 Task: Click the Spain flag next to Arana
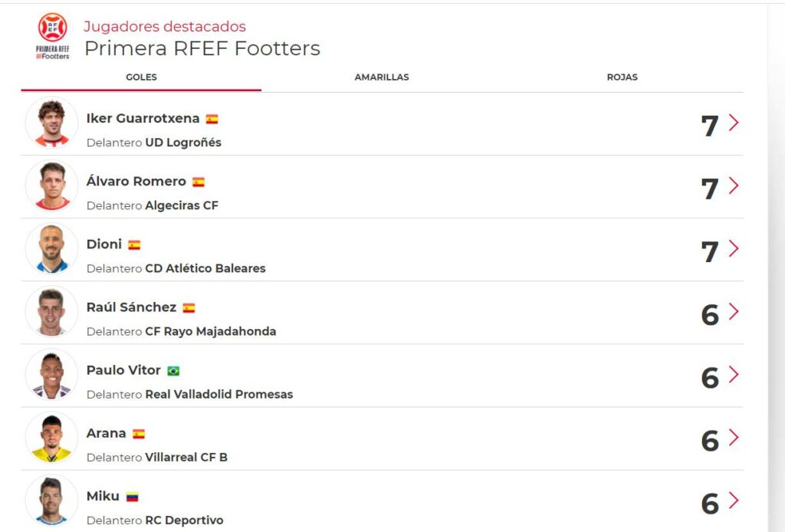(139, 434)
